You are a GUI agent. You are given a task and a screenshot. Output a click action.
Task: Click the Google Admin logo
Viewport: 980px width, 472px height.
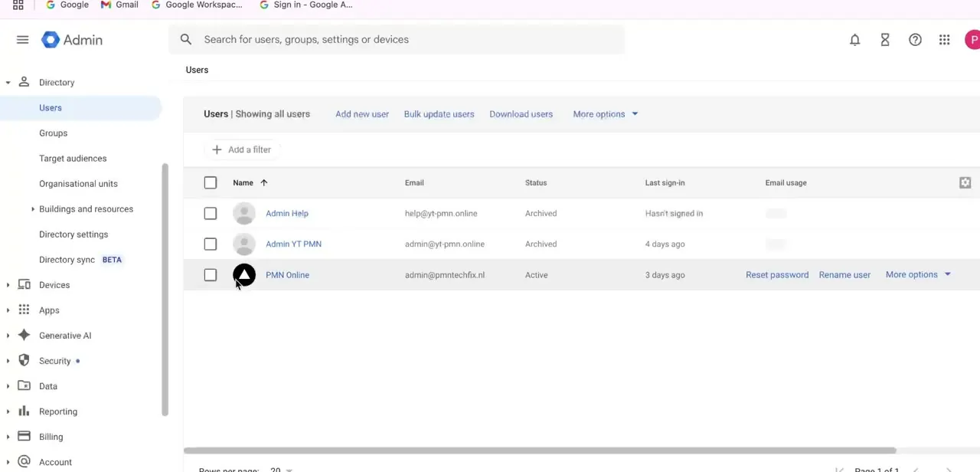tap(72, 40)
